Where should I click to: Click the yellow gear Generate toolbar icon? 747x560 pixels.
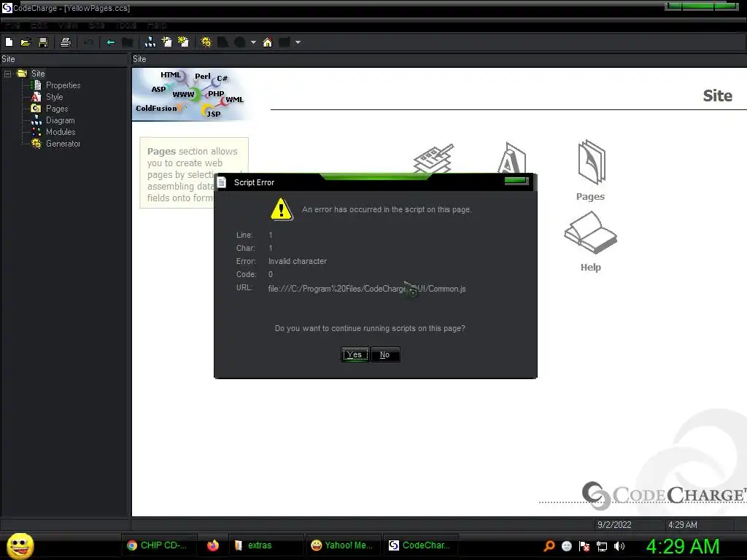point(206,42)
